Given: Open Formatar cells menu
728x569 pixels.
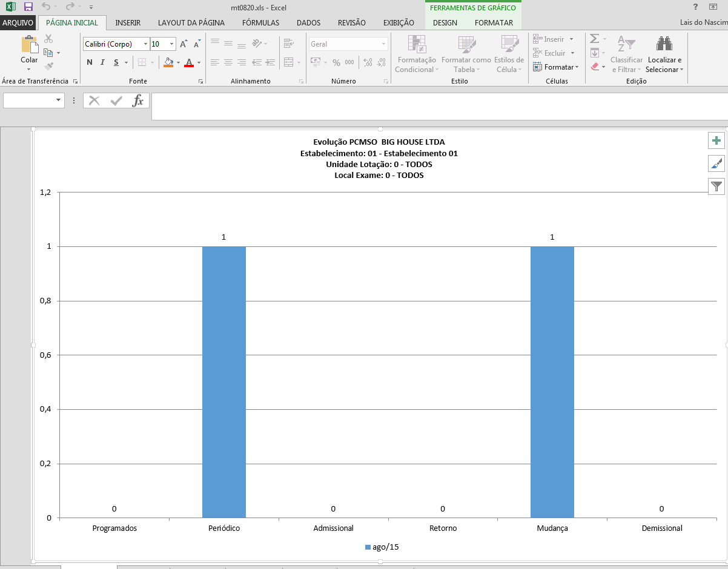Looking at the screenshot, I should click(555, 67).
